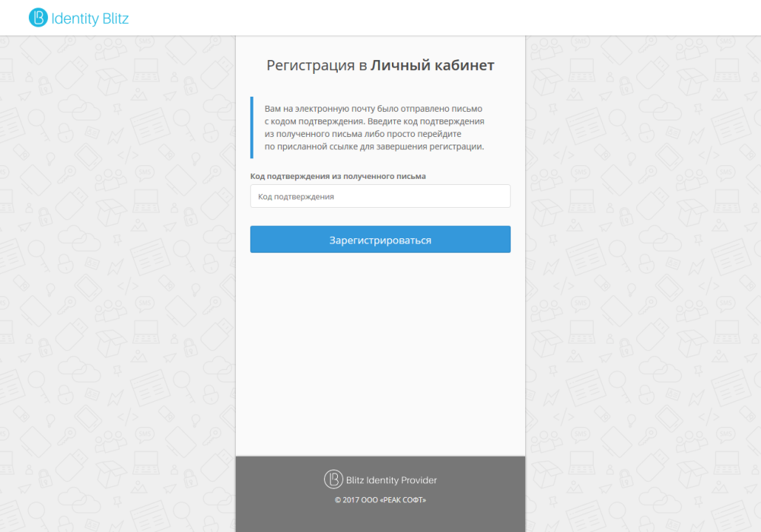761x532 pixels.
Task: Open the Identity Blitz header title link
Action: [78, 18]
